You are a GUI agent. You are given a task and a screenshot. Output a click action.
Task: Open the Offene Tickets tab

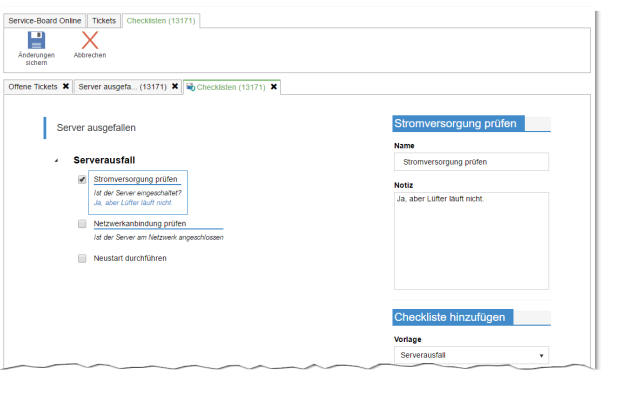point(32,87)
